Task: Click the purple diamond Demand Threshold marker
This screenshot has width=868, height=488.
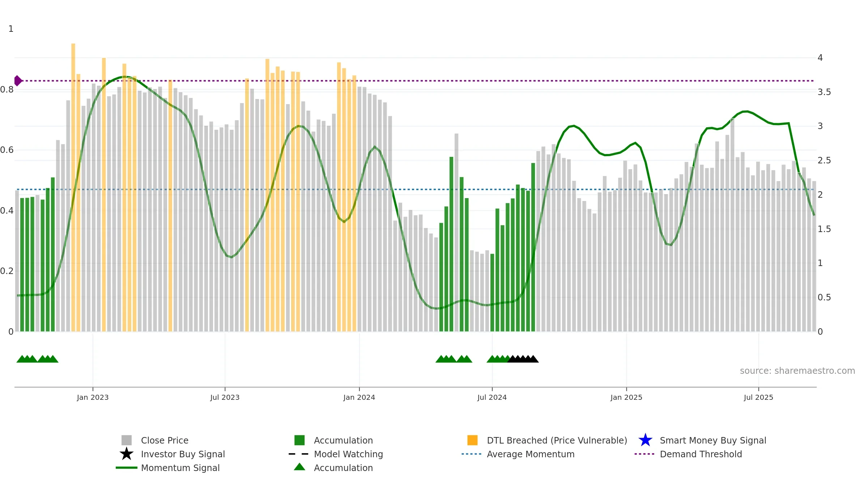Action: point(18,81)
